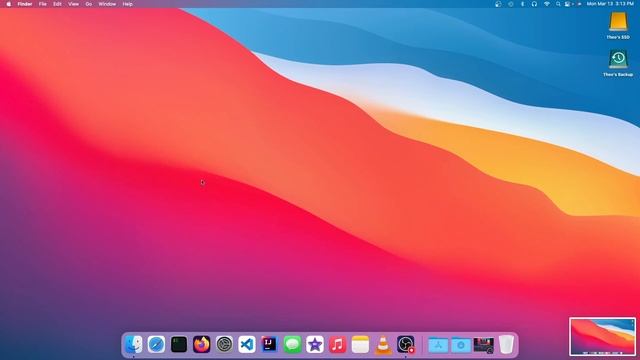Click the Wi-Fi status icon
The image size is (640, 360).
[547, 4]
